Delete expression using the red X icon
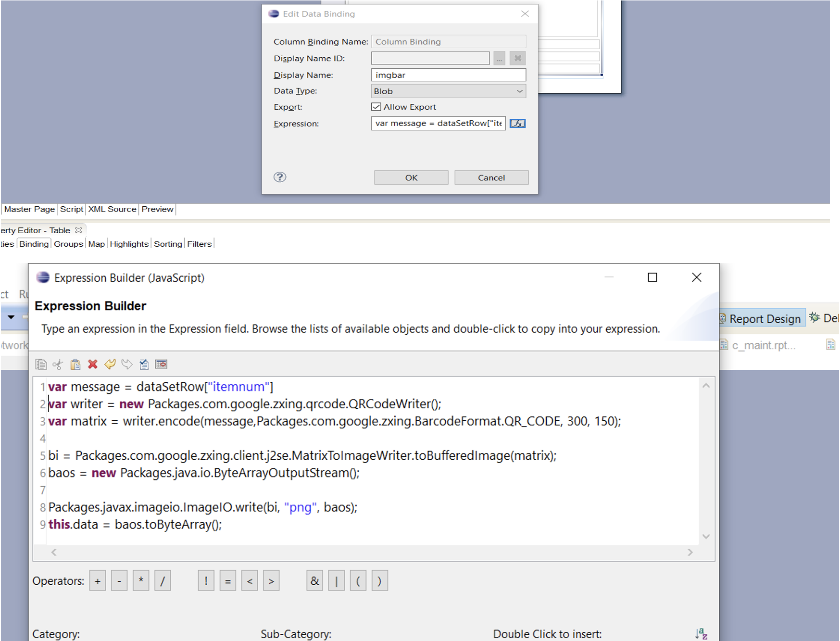The width and height of the screenshot is (840, 641). (93, 364)
